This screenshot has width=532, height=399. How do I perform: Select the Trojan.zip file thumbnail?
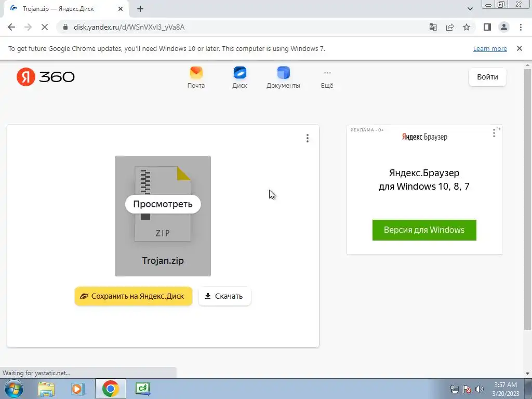(163, 216)
